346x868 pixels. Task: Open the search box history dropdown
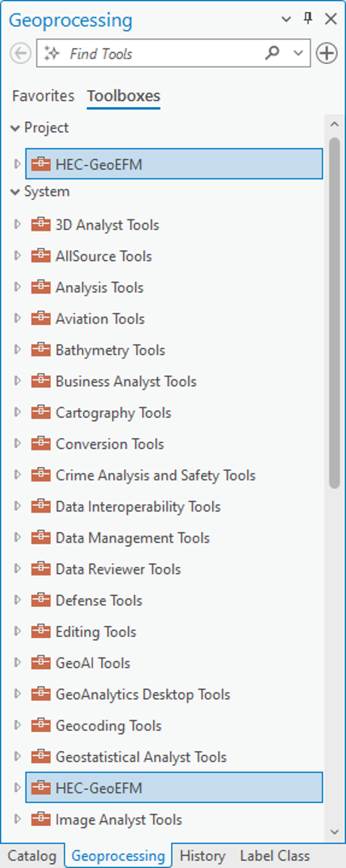click(298, 54)
